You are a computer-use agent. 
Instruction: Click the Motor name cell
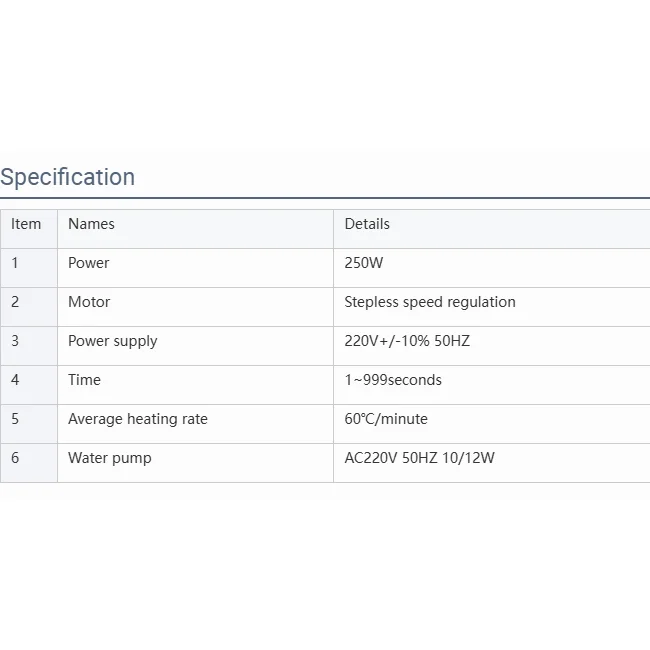click(x=89, y=302)
